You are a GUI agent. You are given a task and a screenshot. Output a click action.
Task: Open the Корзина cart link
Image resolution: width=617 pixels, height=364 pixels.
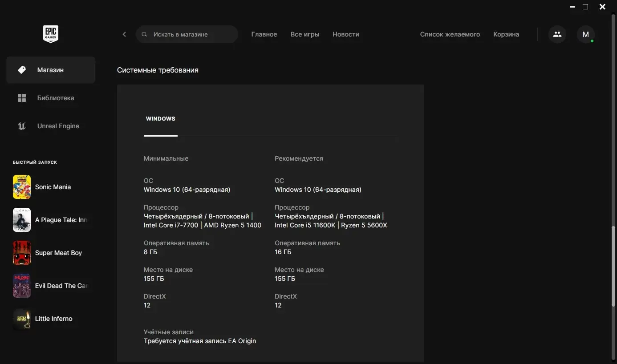point(506,34)
